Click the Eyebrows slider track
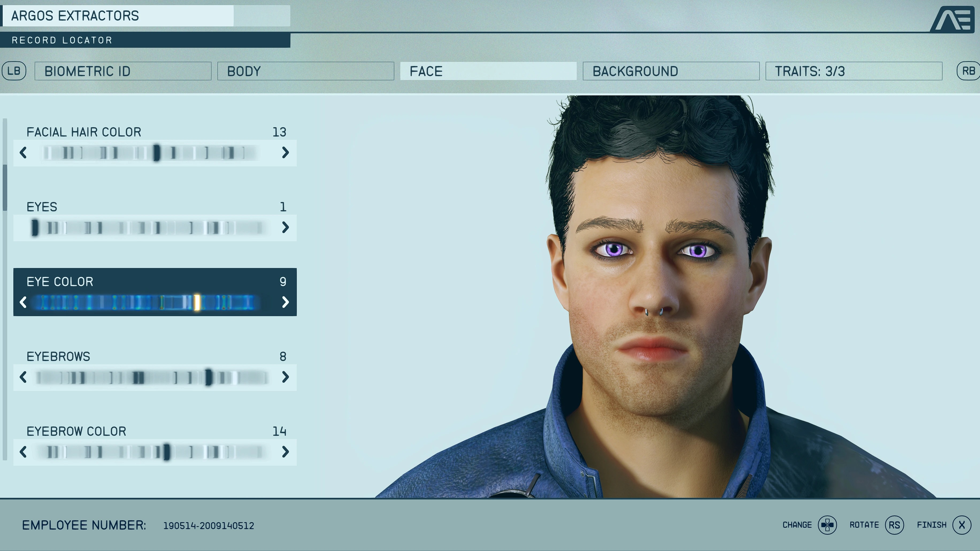 pyautogui.click(x=152, y=378)
